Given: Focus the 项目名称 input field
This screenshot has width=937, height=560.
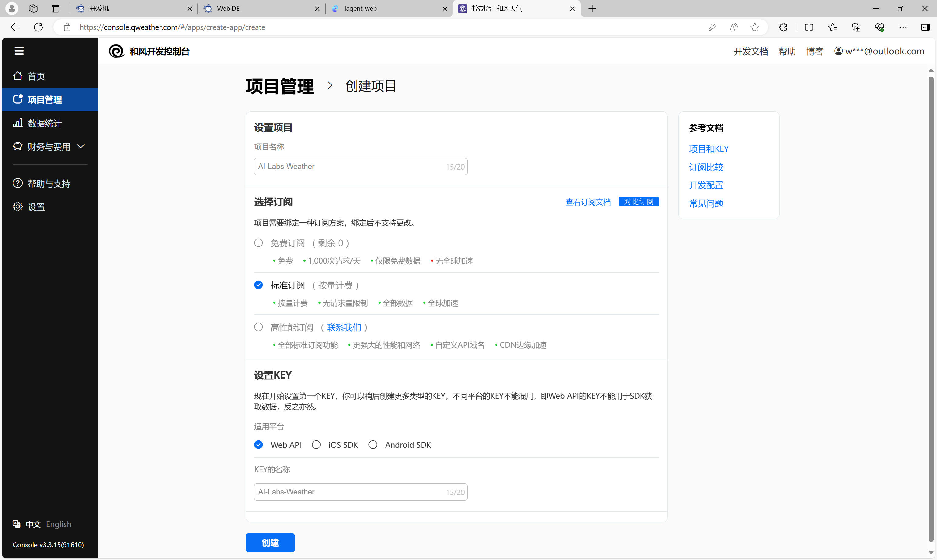Looking at the screenshot, I should coord(361,167).
